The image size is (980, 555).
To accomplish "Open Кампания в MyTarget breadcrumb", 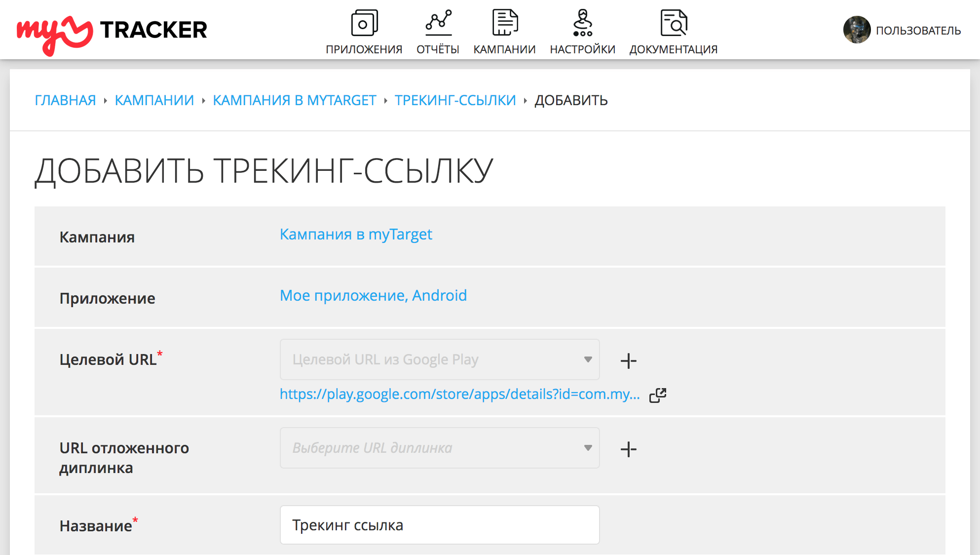I will click(x=294, y=100).
